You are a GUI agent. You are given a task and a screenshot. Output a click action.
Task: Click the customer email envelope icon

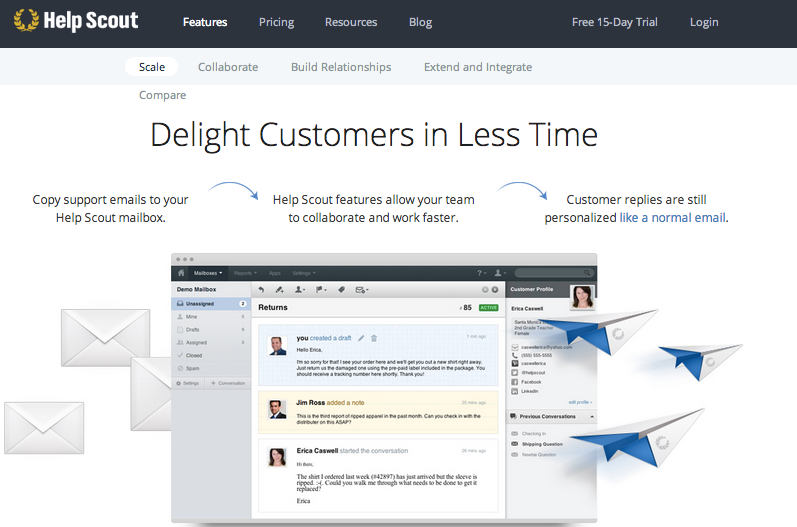pyautogui.click(x=514, y=347)
